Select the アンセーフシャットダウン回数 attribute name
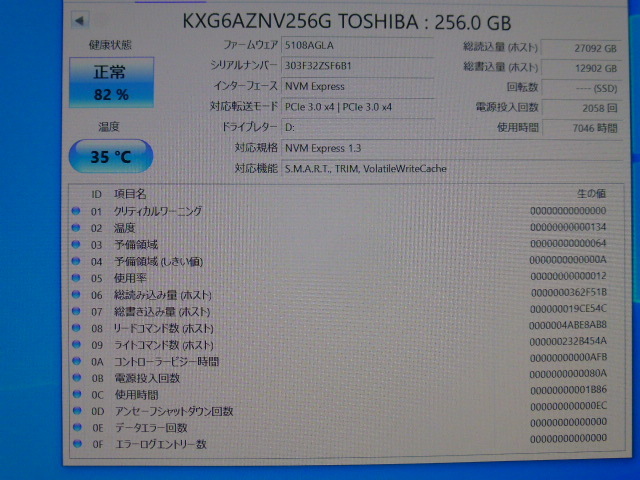Image resolution: width=640 pixels, height=480 pixels. [174, 411]
